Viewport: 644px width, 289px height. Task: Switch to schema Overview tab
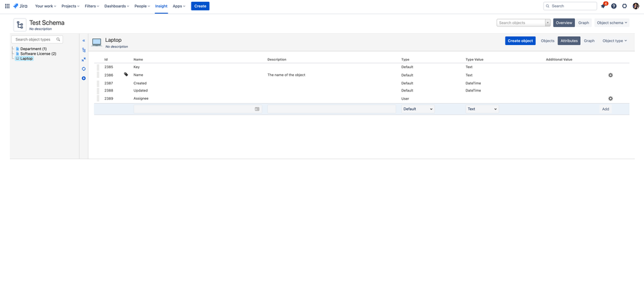564,23
